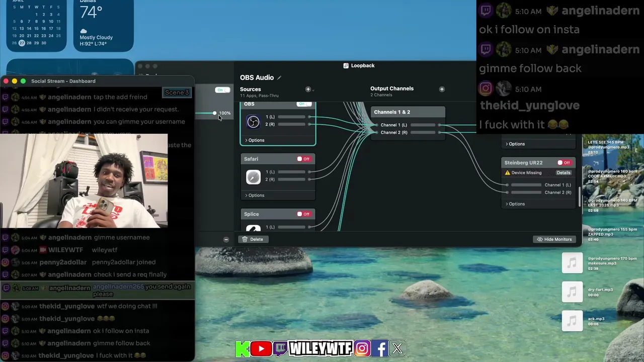Click chat message 'wtf we doing chat !!!'
The width and height of the screenshot is (644, 362).
(x=127, y=306)
